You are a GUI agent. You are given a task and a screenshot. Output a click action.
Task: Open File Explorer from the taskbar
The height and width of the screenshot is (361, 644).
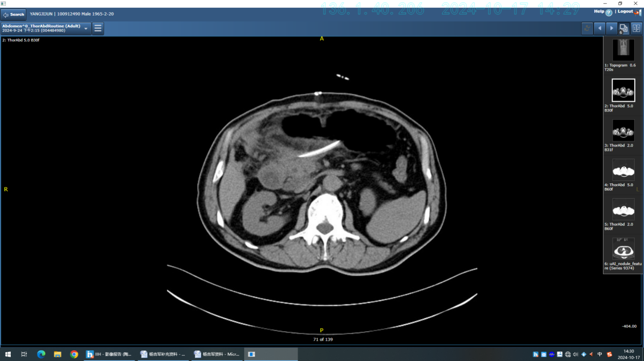(57, 354)
